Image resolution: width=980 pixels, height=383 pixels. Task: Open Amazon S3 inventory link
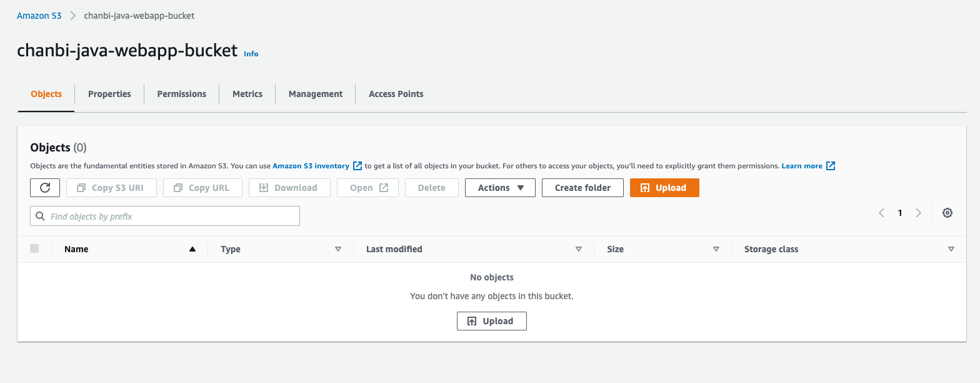[x=311, y=166]
